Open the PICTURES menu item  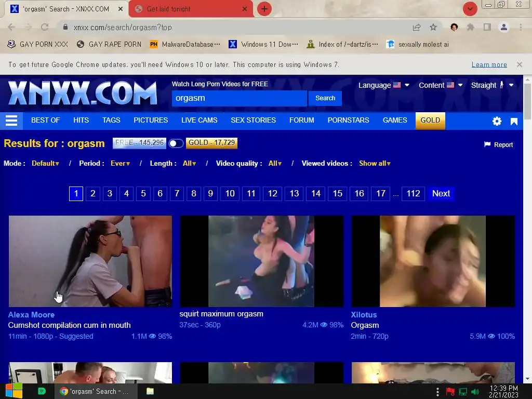tap(151, 120)
